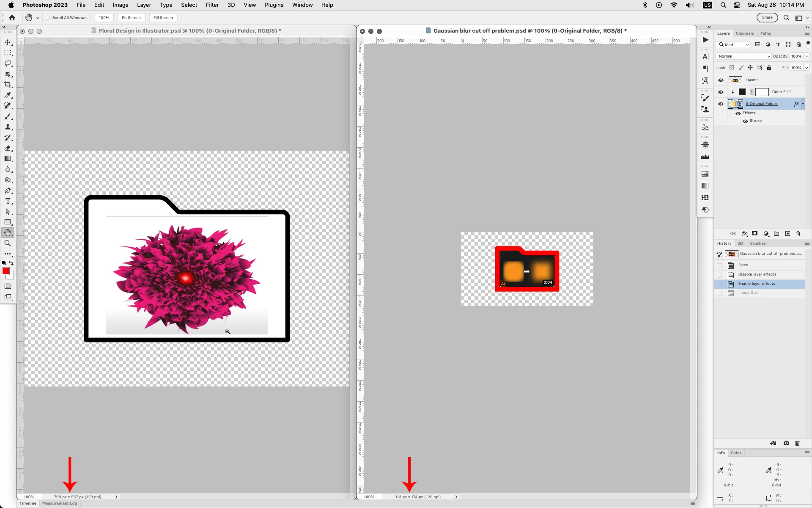
Task: Select the Eraser tool
Action: (8, 148)
